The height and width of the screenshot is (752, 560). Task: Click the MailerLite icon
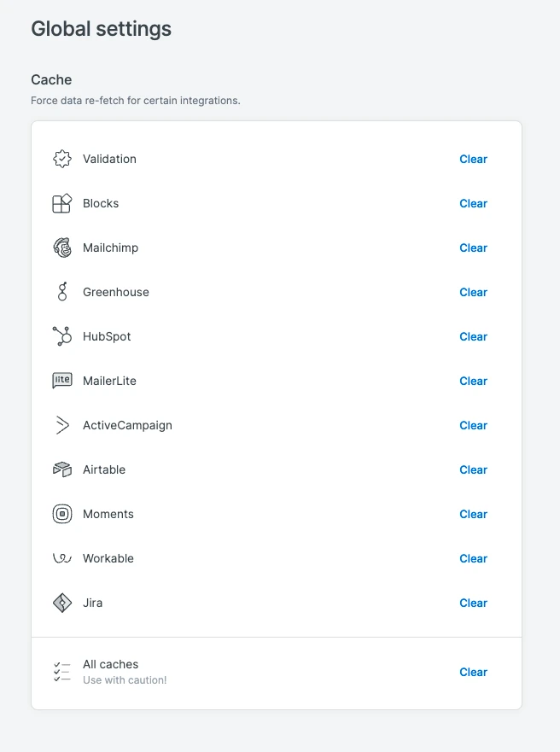(x=62, y=381)
